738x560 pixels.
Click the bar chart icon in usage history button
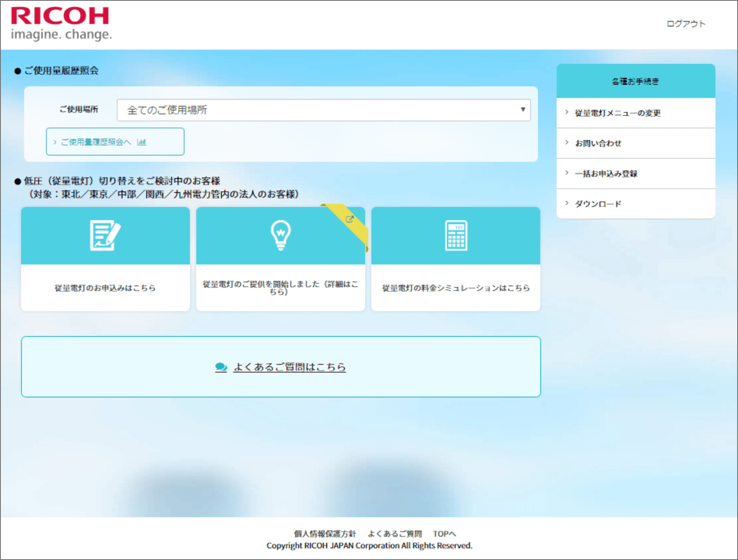[142, 142]
